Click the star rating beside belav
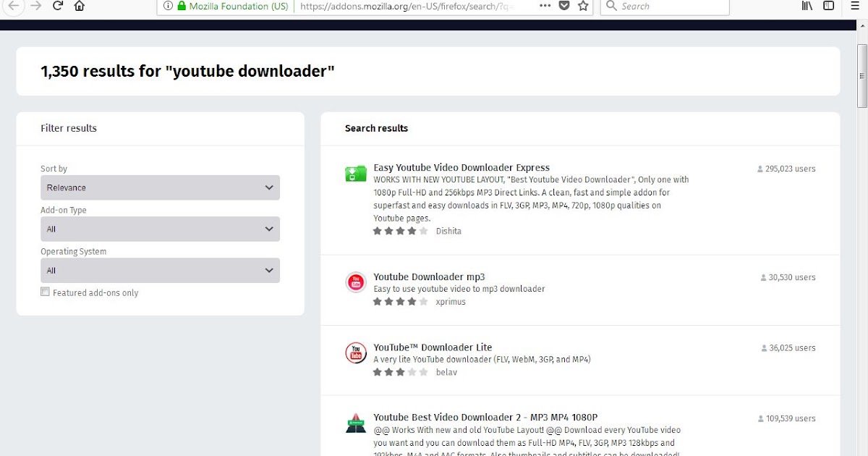Image resolution: width=868 pixels, height=456 pixels. click(x=401, y=372)
